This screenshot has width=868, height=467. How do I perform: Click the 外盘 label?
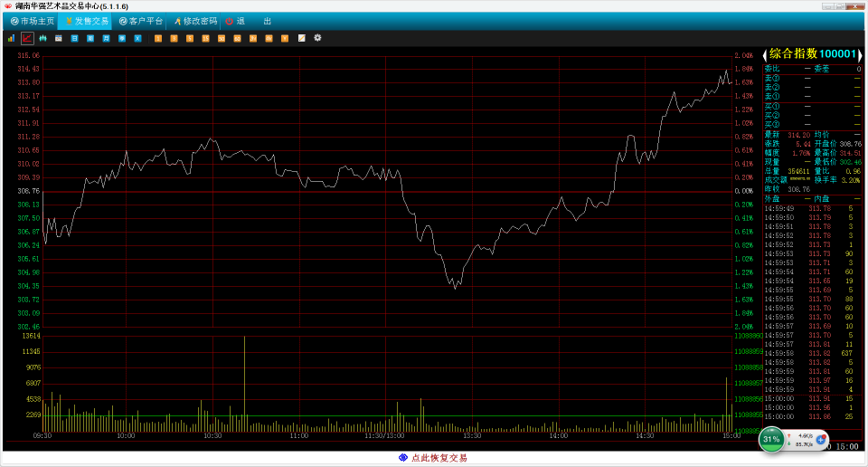772,199
